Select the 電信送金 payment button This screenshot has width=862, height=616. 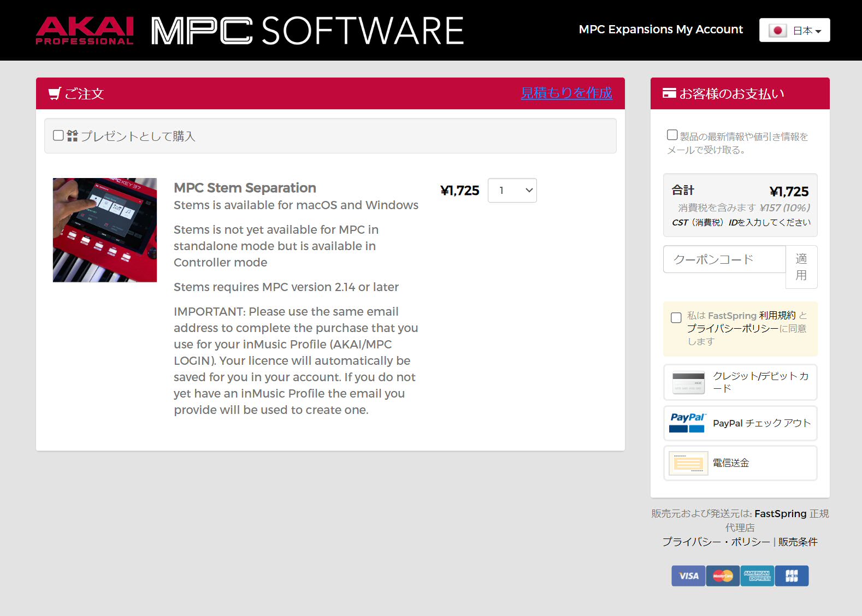(x=740, y=463)
